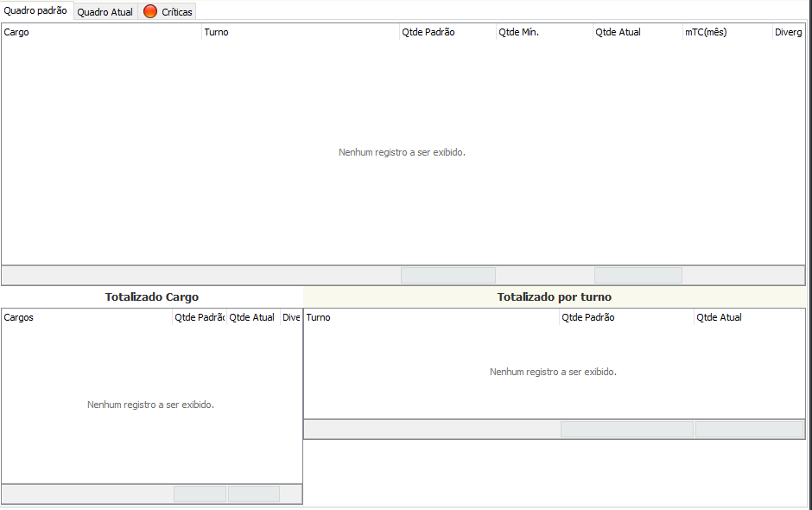Sort main grid by Qtde Atual header

(x=637, y=32)
